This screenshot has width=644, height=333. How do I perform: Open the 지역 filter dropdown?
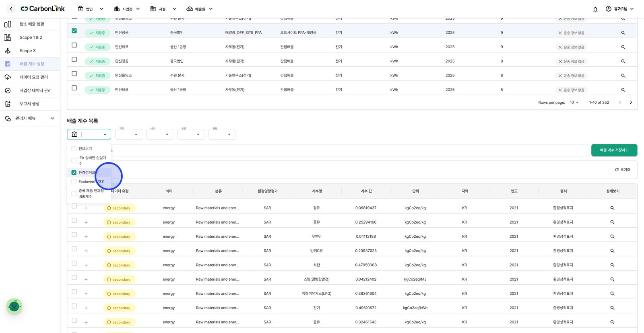point(129,134)
